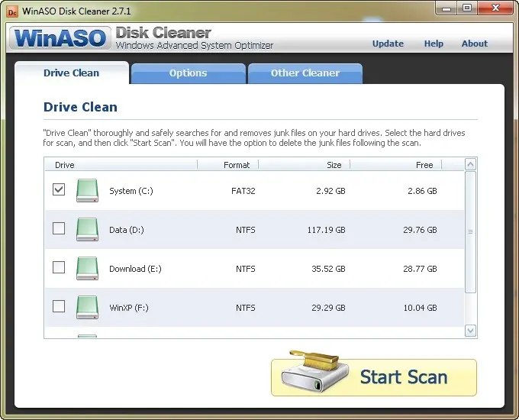This screenshot has width=519, height=420.
Task: Click the 2.86 GB free value
Action: [x=422, y=191]
